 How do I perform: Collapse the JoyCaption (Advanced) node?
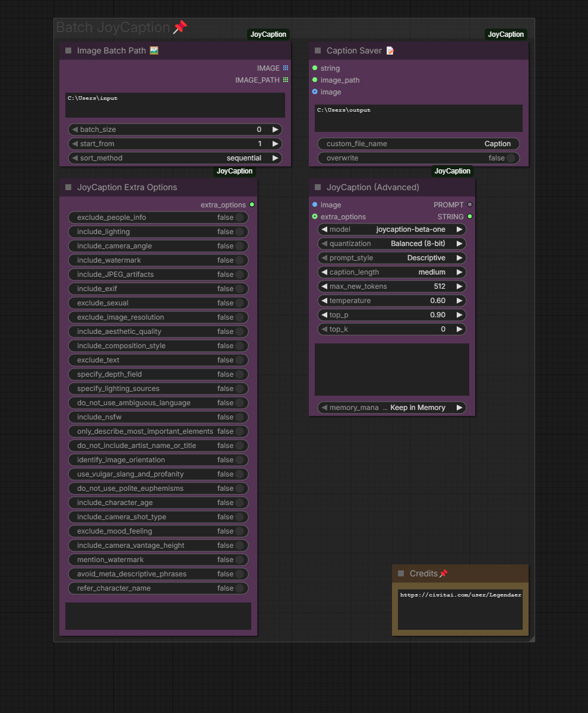pyautogui.click(x=318, y=188)
